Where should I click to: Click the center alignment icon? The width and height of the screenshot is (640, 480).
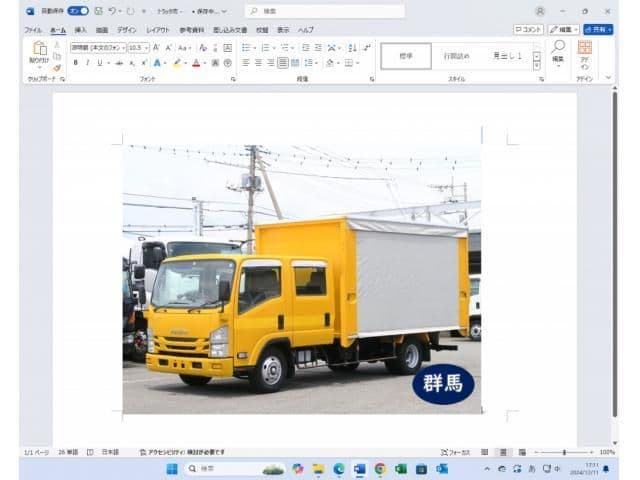point(257,63)
